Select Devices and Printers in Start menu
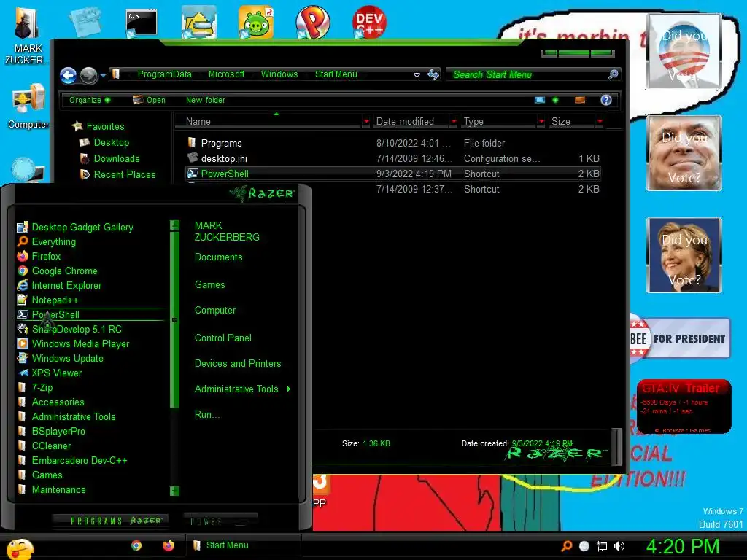Screen dimensions: 747x560 [238, 364]
